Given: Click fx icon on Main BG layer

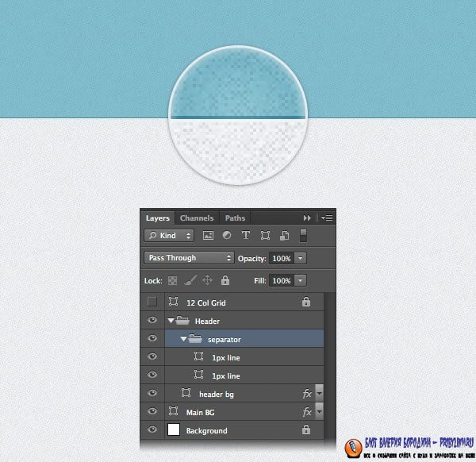Looking at the screenshot, I should click(307, 412).
